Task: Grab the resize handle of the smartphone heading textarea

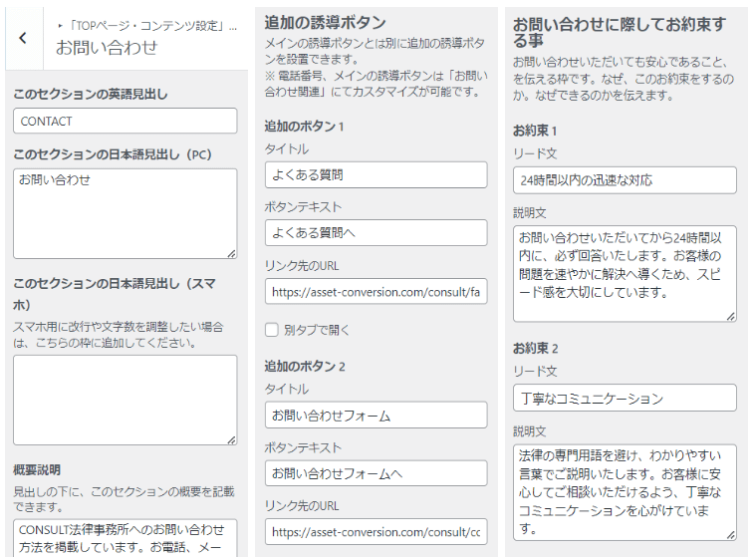Action: 232,439
